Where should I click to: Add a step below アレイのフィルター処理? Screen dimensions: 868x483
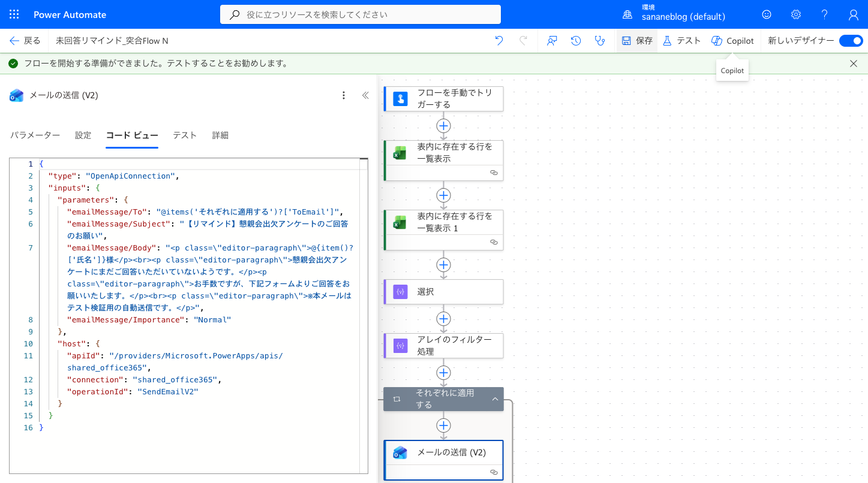tap(443, 373)
